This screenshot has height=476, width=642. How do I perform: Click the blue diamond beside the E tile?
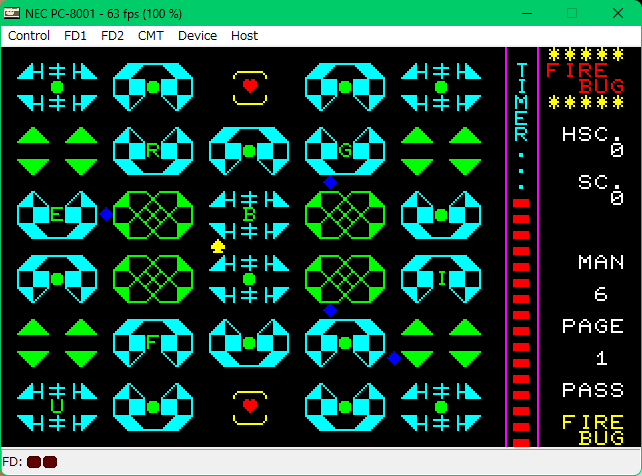pyautogui.click(x=105, y=214)
